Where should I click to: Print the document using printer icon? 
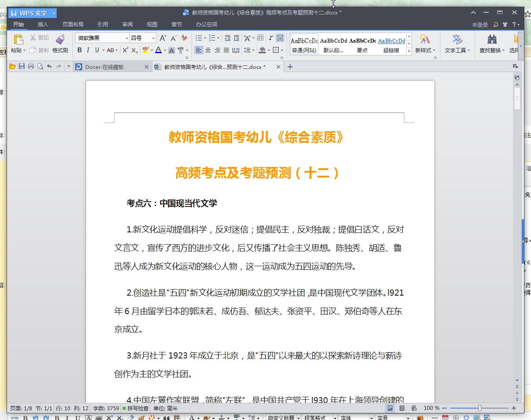31,67
